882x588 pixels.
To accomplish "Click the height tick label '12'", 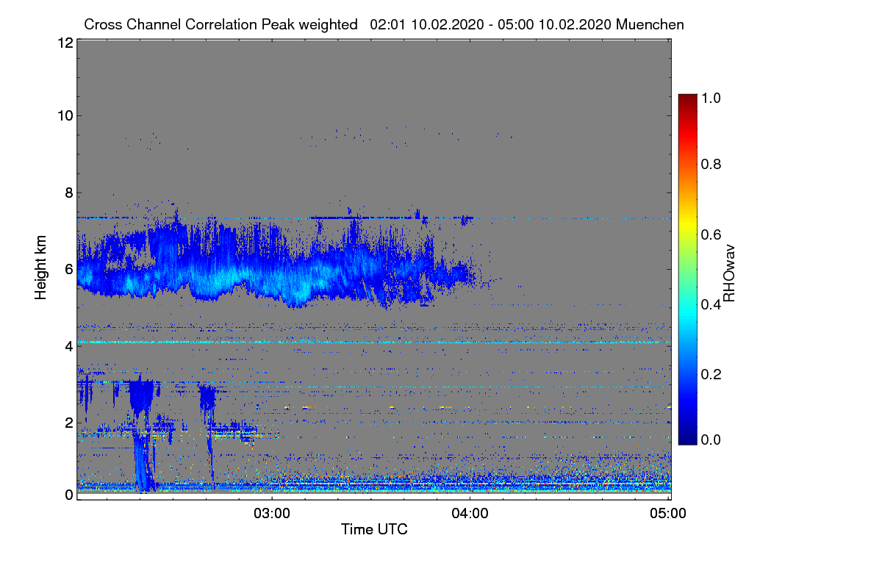I will click(64, 43).
